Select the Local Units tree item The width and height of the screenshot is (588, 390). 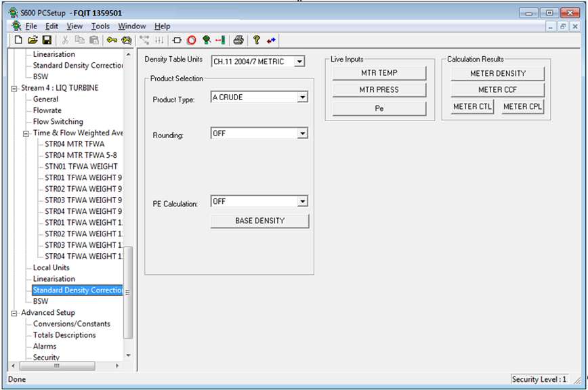(51, 267)
